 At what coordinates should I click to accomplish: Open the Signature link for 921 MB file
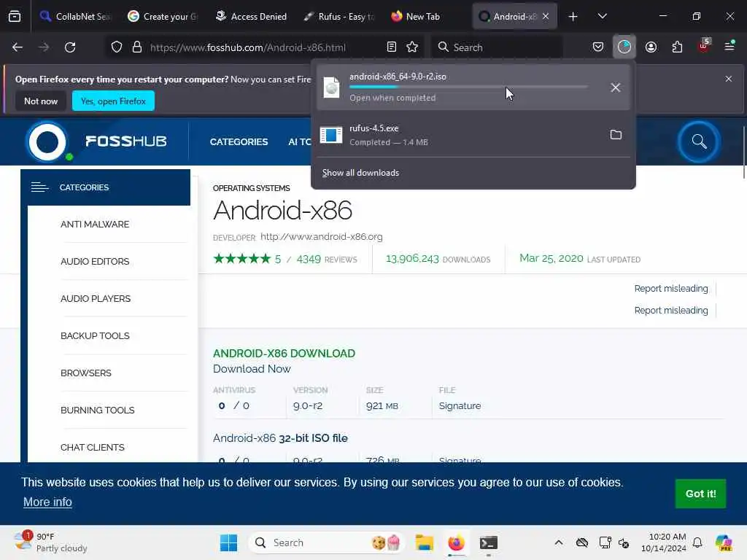coord(460,405)
